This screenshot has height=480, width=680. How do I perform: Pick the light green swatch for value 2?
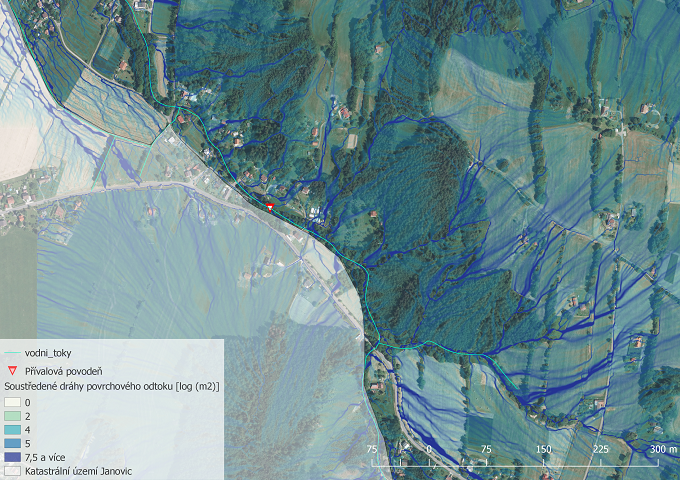tap(12, 416)
